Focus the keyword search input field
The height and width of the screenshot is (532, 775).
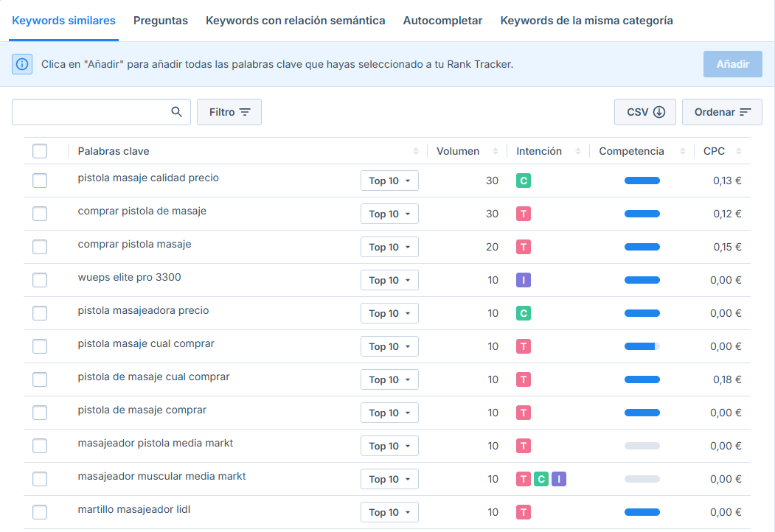tap(92, 112)
